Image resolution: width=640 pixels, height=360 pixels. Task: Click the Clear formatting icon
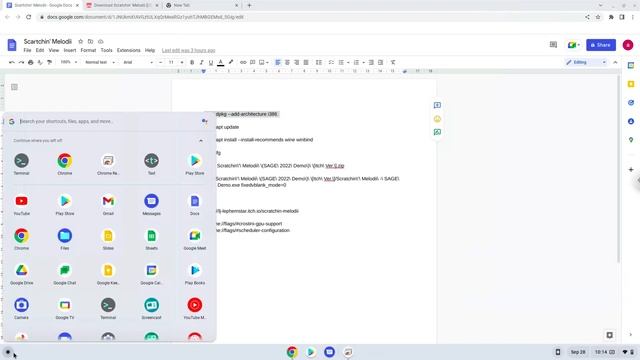[x=393, y=62]
